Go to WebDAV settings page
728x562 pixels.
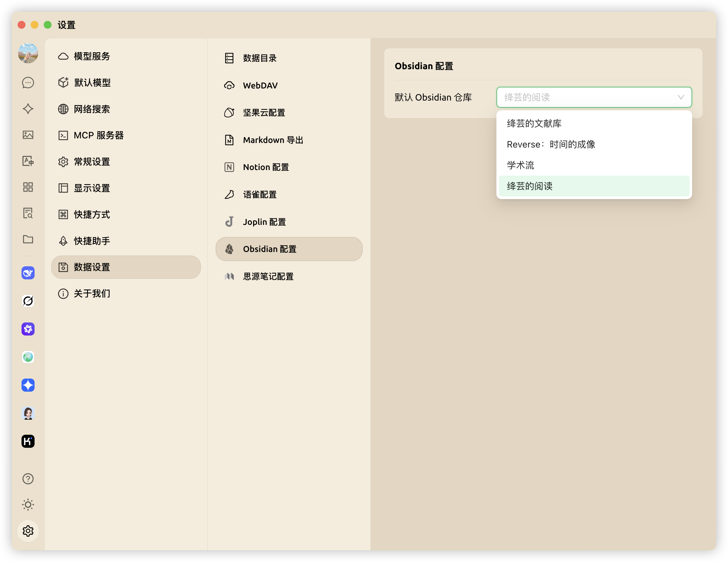(260, 86)
